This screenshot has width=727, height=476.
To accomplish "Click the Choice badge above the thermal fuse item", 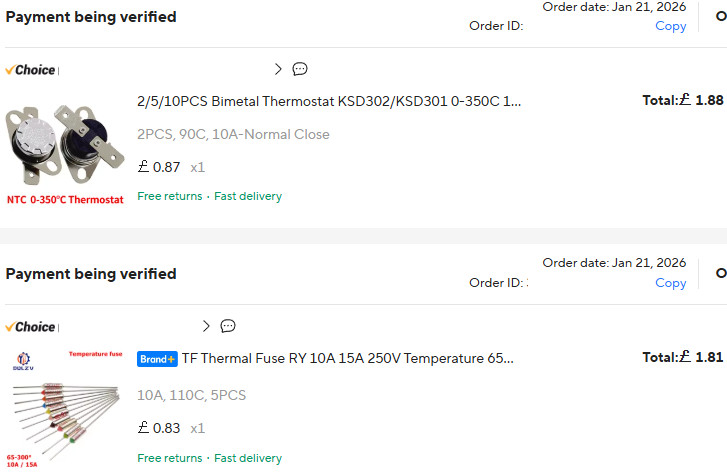I will click(30, 327).
